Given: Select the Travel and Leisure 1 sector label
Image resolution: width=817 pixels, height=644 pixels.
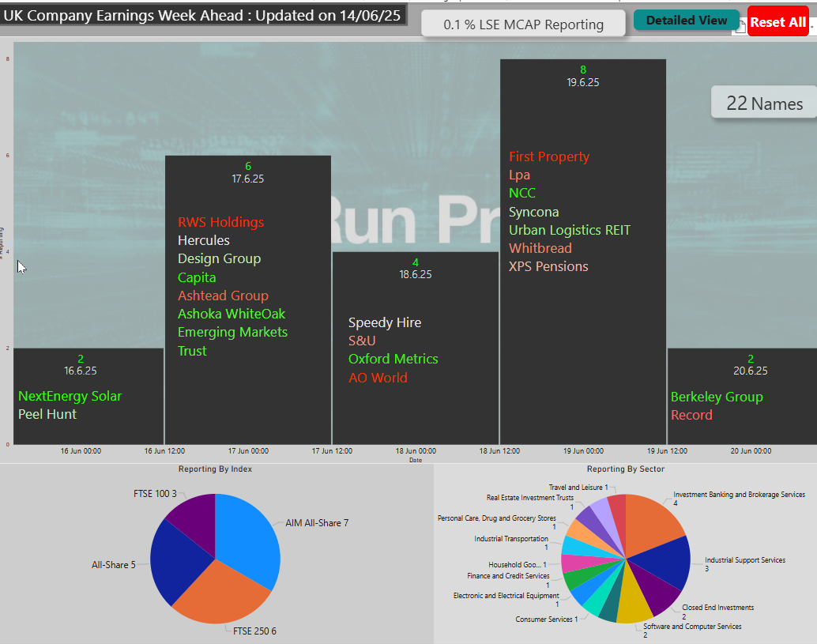Looking at the screenshot, I should 578,488.
